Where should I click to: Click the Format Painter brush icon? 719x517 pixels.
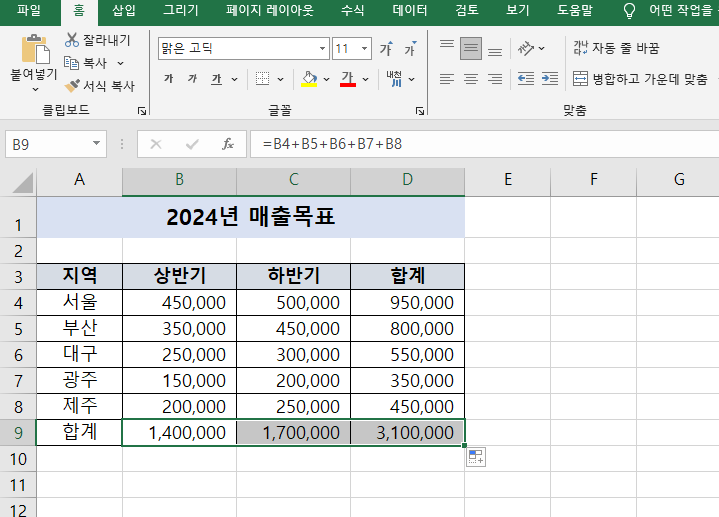click(72, 85)
